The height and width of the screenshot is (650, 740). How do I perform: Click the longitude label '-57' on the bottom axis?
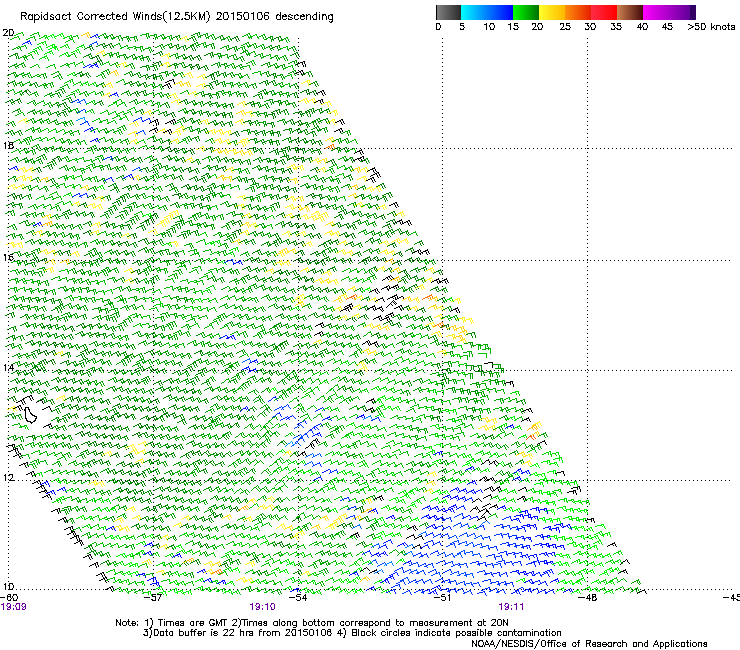coord(153,597)
